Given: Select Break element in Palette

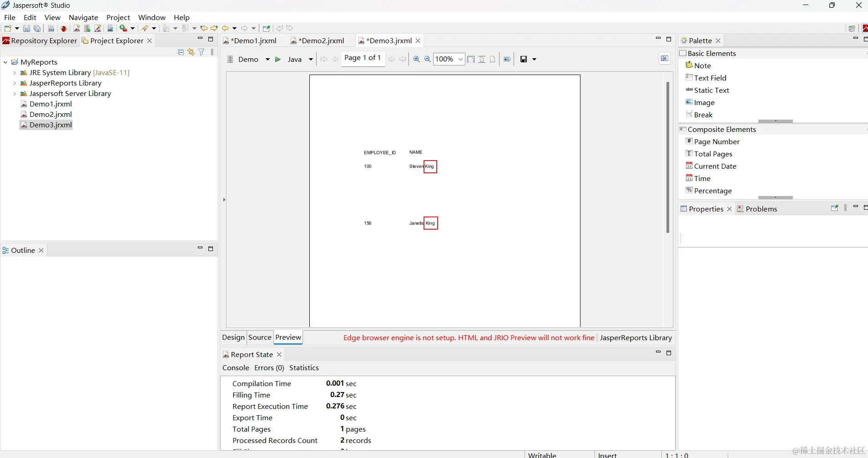Looking at the screenshot, I should 699,115.
